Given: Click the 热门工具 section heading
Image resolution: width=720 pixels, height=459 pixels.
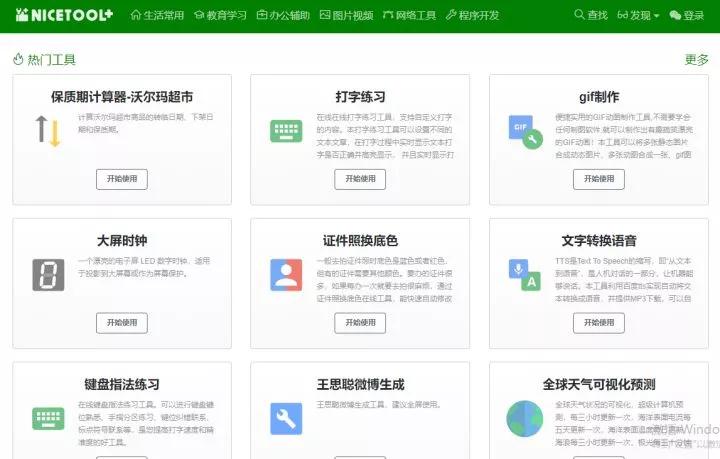Looking at the screenshot, I should click(x=51, y=60).
